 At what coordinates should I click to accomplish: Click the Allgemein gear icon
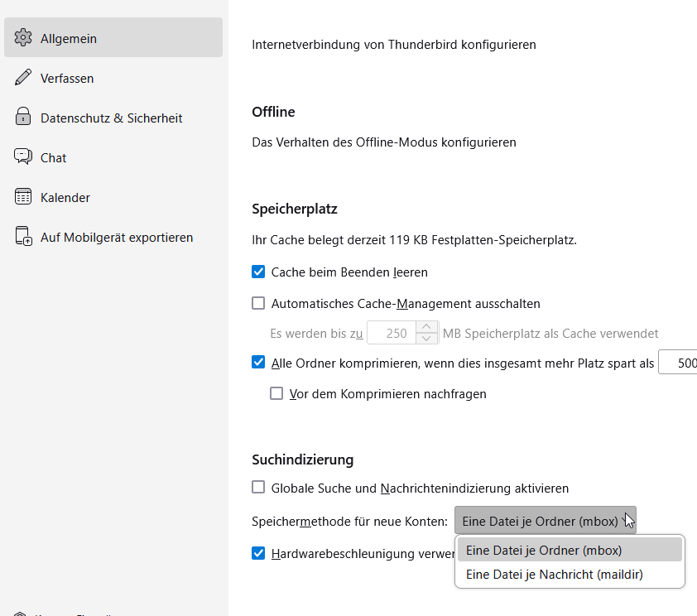23,38
